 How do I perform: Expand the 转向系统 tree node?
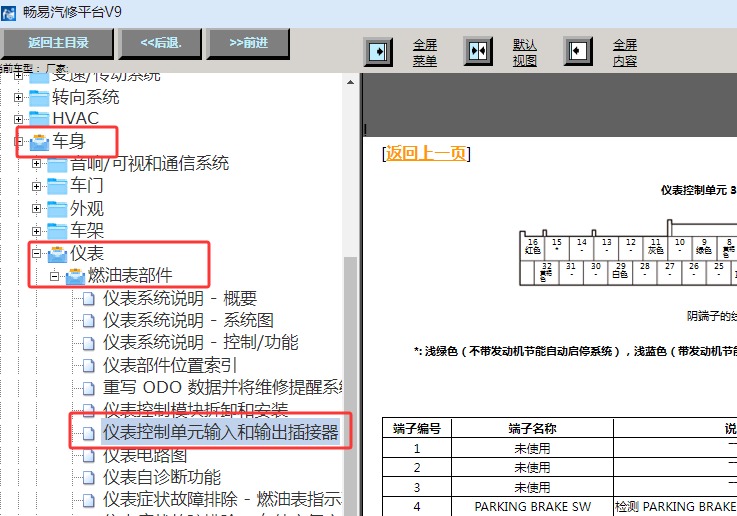18,98
